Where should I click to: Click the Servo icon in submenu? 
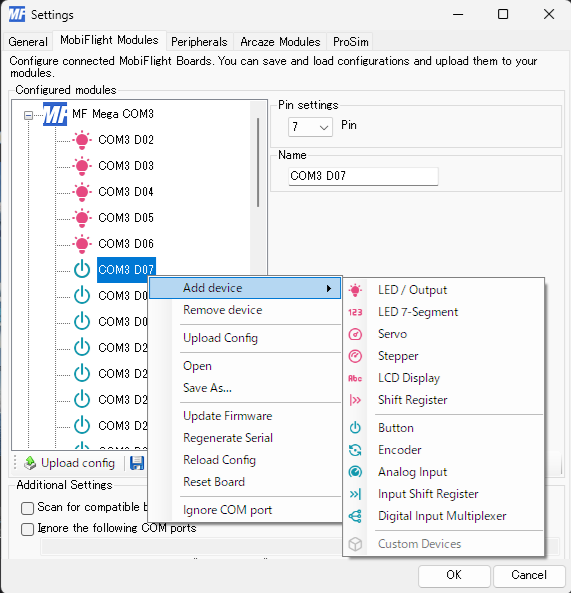click(355, 334)
